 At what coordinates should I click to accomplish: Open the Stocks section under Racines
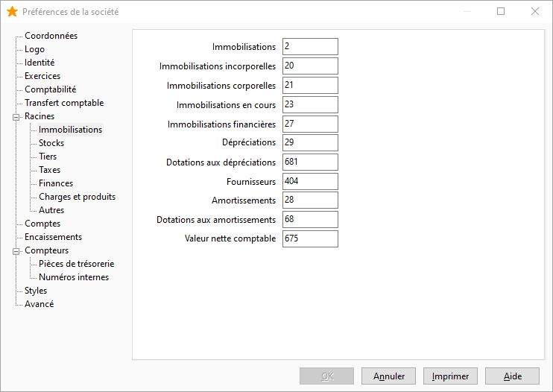tap(51, 143)
